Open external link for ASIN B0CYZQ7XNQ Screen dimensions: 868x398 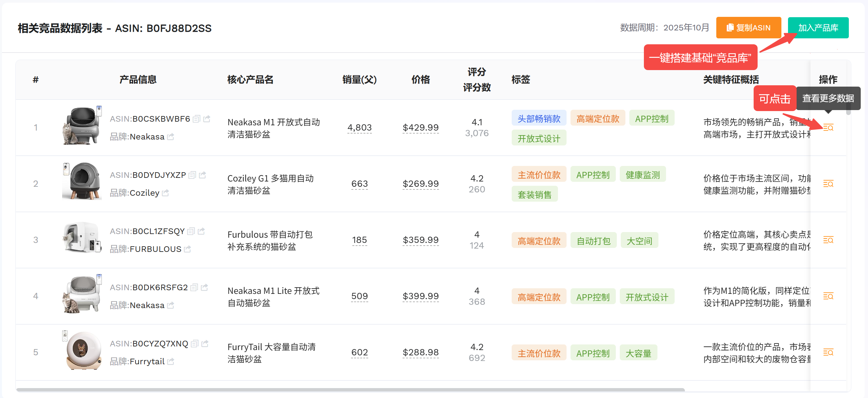pos(205,343)
